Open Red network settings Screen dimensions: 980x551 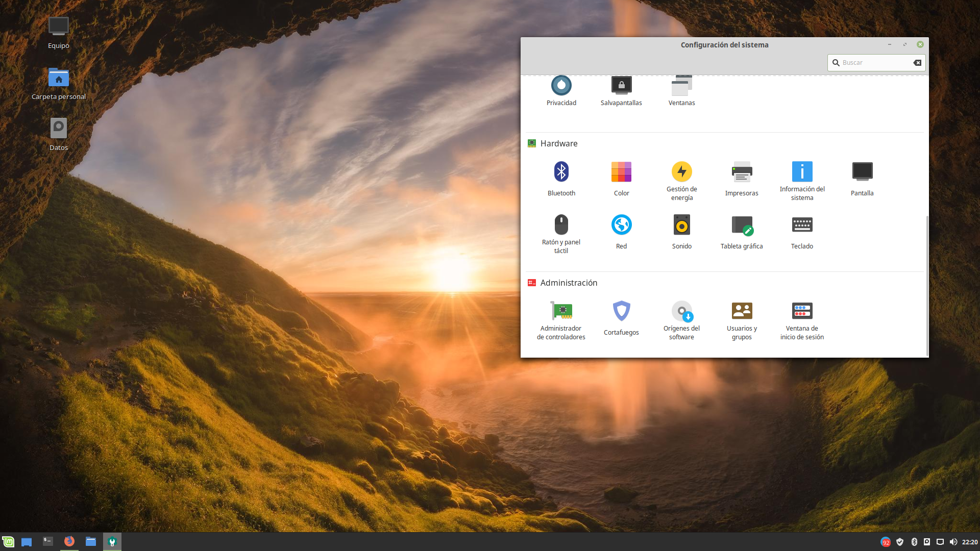coord(621,225)
